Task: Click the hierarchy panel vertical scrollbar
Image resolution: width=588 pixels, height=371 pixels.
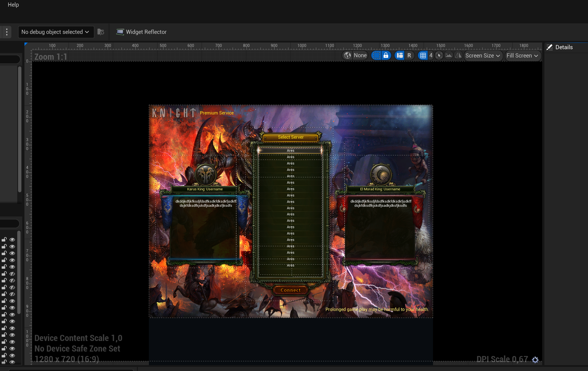Action: click(19, 272)
